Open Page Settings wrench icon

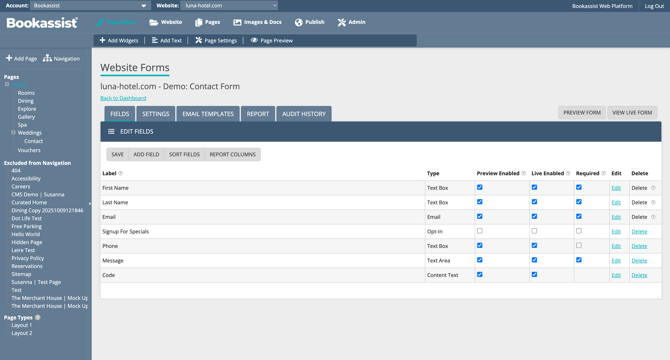[x=199, y=40]
